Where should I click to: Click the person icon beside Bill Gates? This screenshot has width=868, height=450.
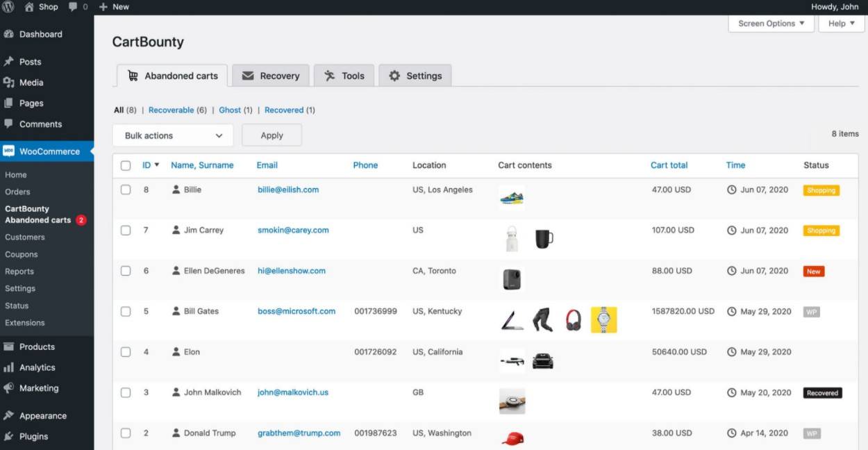pyautogui.click(x=176, y=310)
